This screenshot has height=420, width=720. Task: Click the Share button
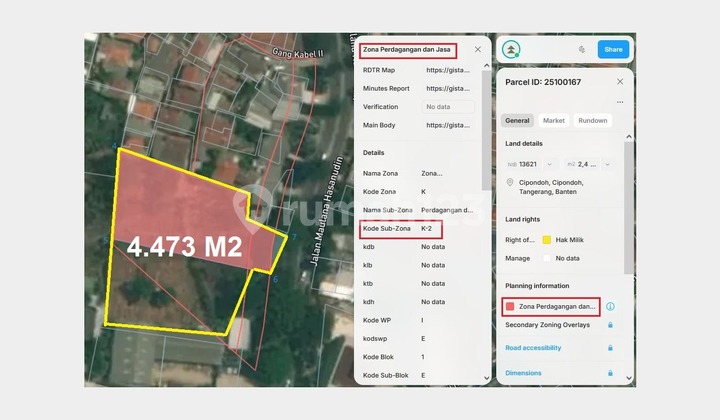pyautogui.click(x=613, y=49)
